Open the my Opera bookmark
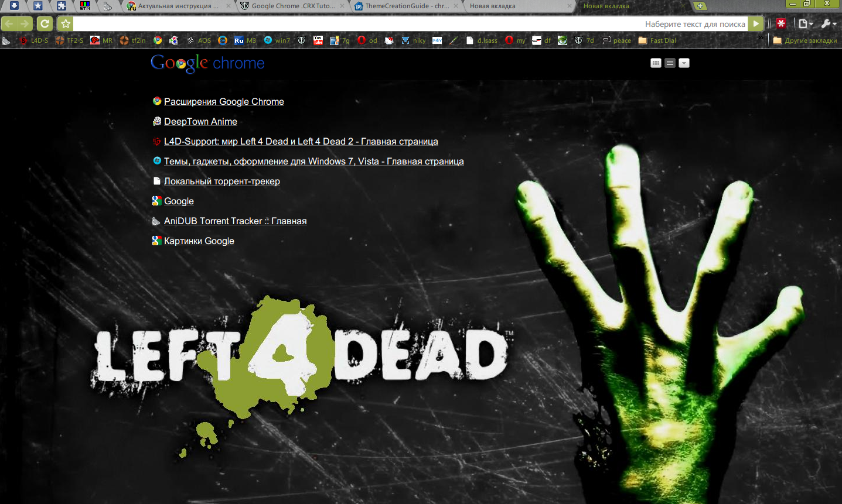Viewport: 842px width, 504px height. tap(516, 40)
